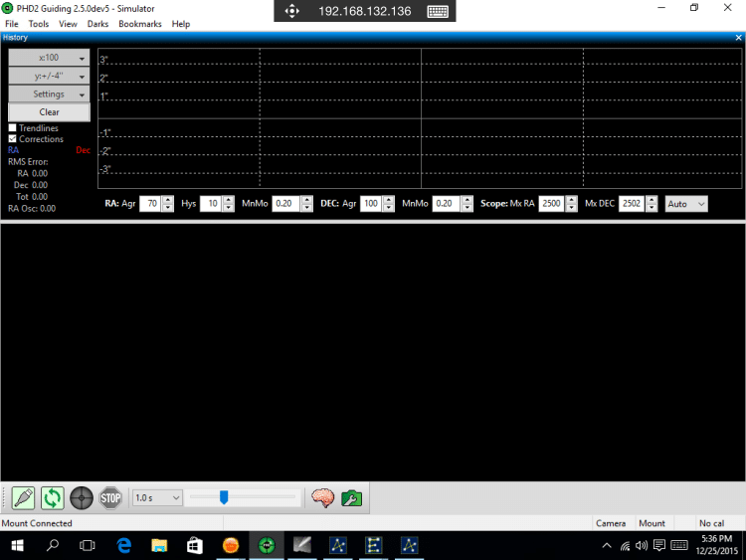Click the Mx RA value field
The image size is (746, 560).
tap(552, 204)
